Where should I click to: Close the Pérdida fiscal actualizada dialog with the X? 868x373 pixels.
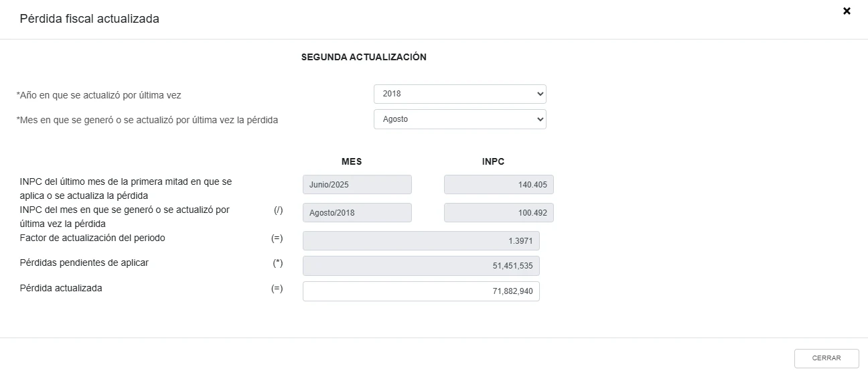pyautogui.click(x=847, y=11)
